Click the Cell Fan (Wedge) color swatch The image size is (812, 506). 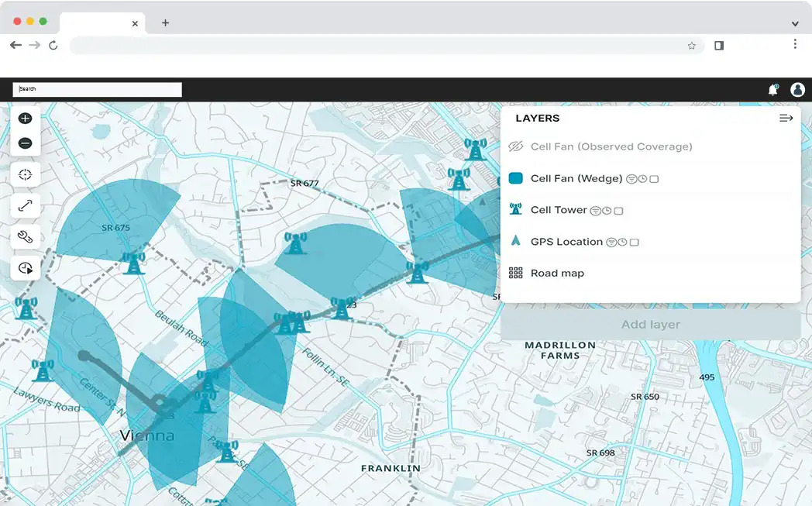click(515, 178)
